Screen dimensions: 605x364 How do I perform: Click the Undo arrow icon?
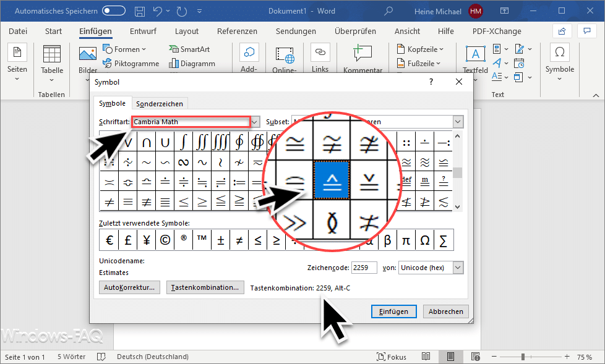(157, 11)
